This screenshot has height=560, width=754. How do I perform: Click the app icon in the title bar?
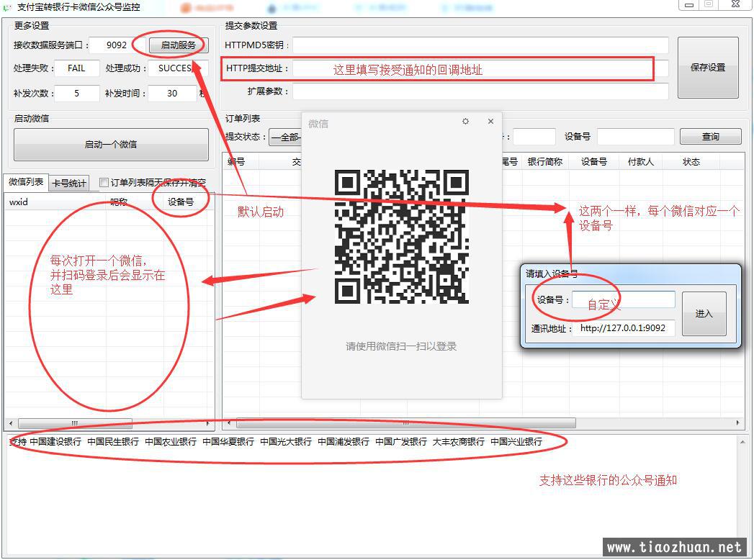point(7,7)
